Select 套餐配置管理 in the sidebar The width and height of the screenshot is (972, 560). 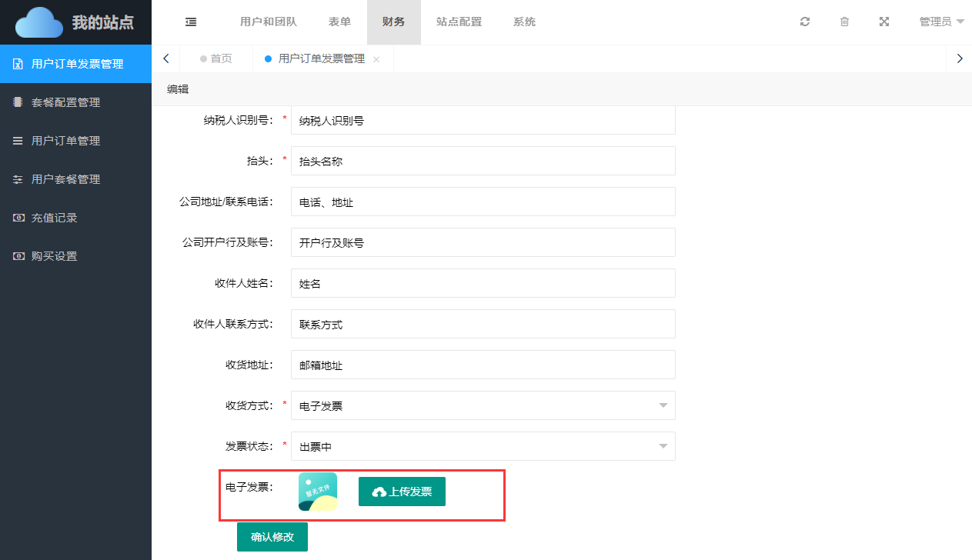[65, 102]
